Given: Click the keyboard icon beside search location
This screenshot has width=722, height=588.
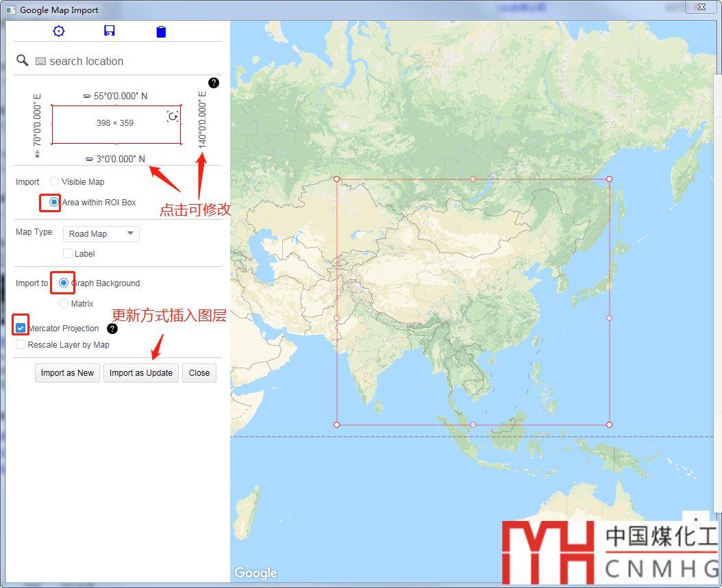Looking at the screenshot, I should point(40,62).
